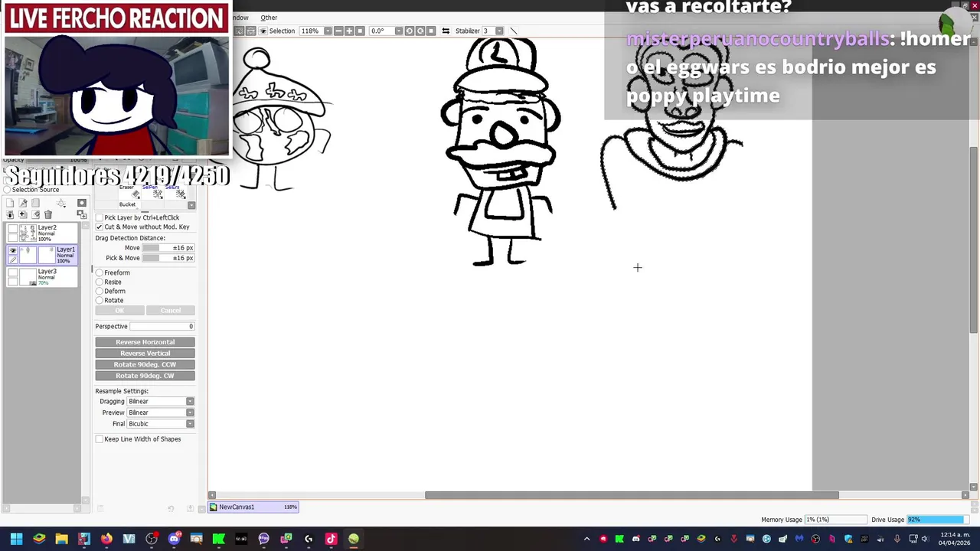Create a new linework layer icon
Viewport: 980px width, 551px height.
[x=23, y=203]
